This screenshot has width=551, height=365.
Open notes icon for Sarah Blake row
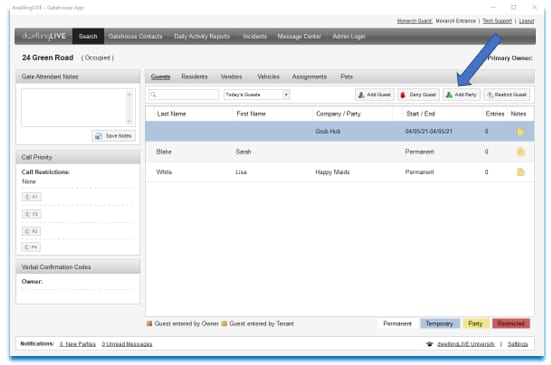(x=520, y=152)
